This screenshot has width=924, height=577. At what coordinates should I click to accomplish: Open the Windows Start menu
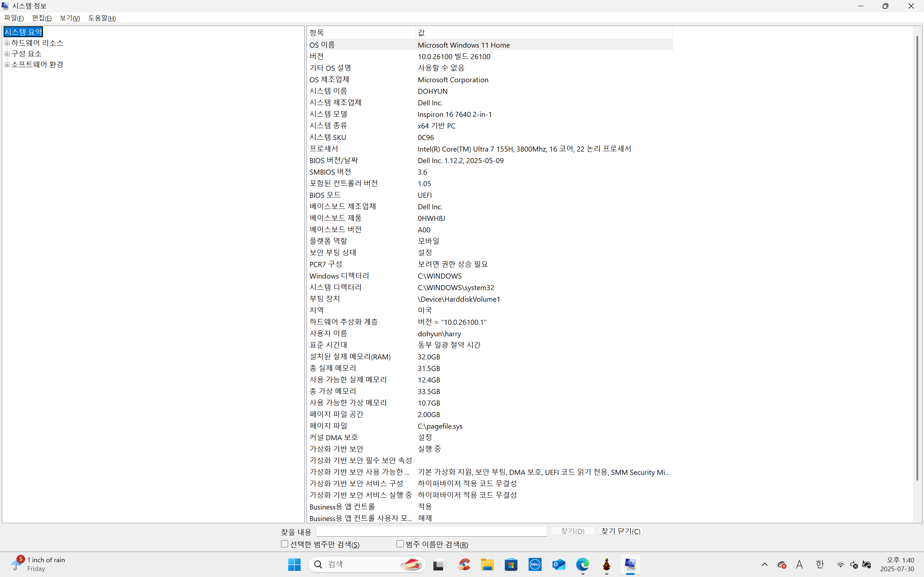pos(294,564)
